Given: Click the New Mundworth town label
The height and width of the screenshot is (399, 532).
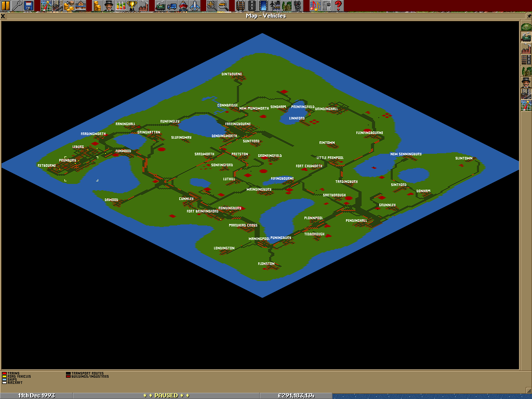Looking at the screenshot, I should tap(254, 109).
